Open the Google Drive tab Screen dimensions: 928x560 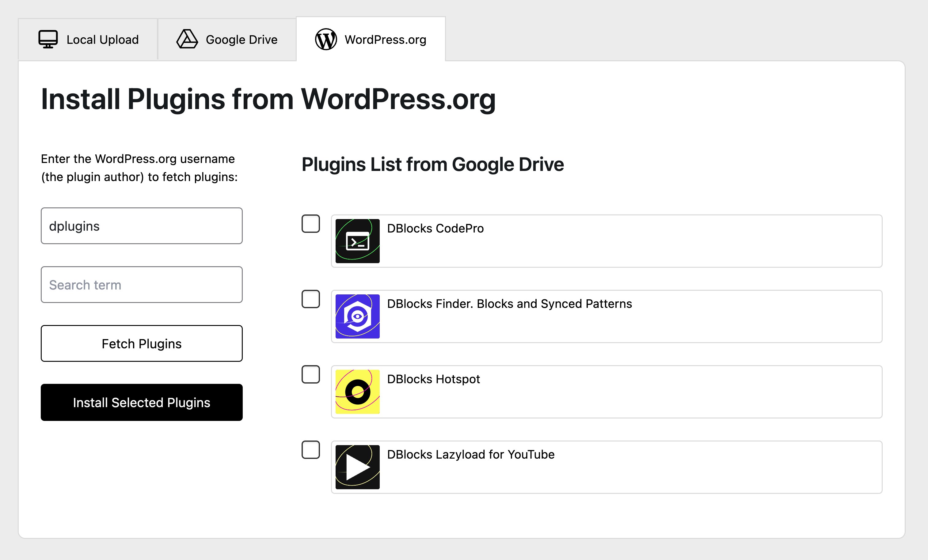click(x=227, y=39)
